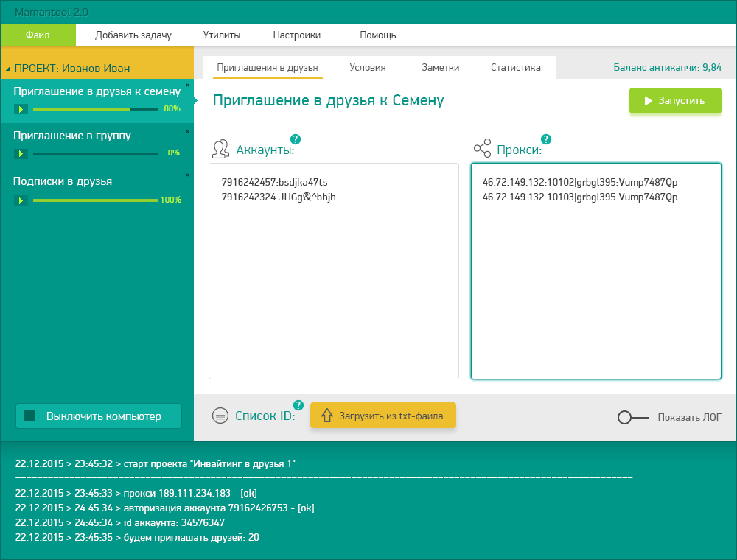Open the Утилиты menu
Image resolution: width=737 pixels, height=560 pixels.
click(x=222, y=35)
